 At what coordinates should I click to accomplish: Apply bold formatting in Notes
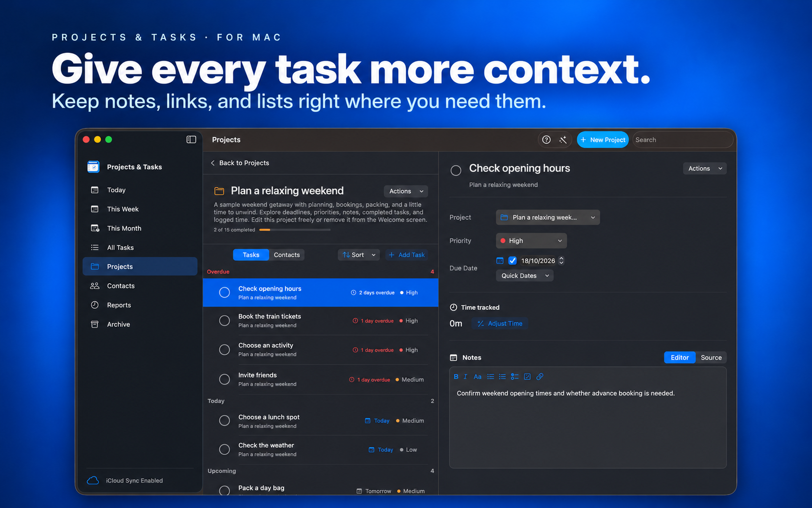click(x=456, y=377)
